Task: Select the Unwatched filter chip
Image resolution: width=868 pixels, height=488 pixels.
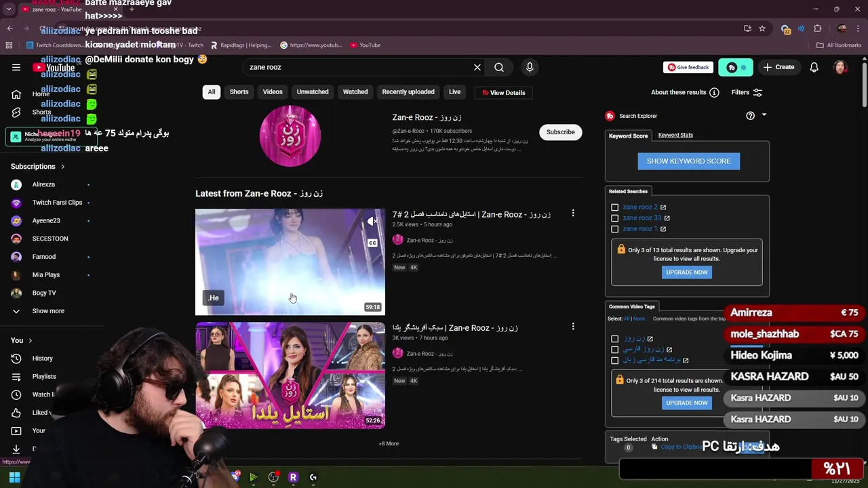Action: point(313,92)
